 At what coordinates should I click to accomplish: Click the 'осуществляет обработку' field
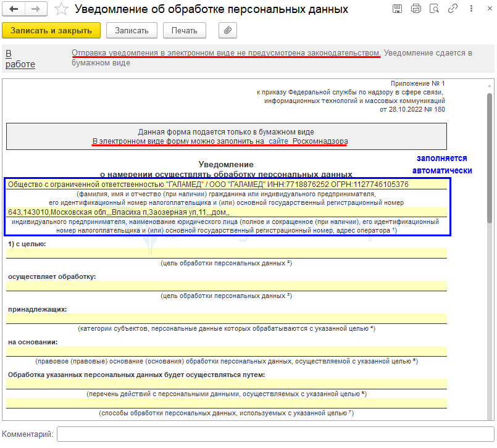(227, 286)
